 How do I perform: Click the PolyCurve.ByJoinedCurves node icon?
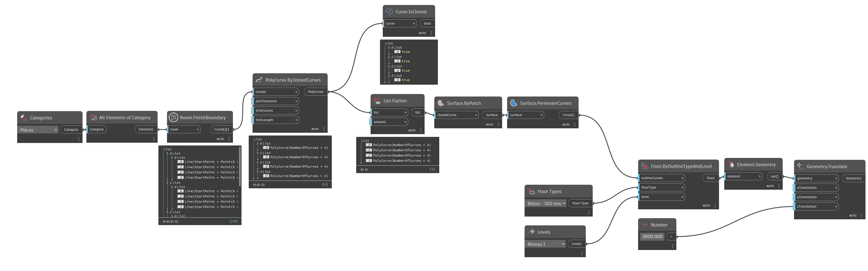pos(259,80)
